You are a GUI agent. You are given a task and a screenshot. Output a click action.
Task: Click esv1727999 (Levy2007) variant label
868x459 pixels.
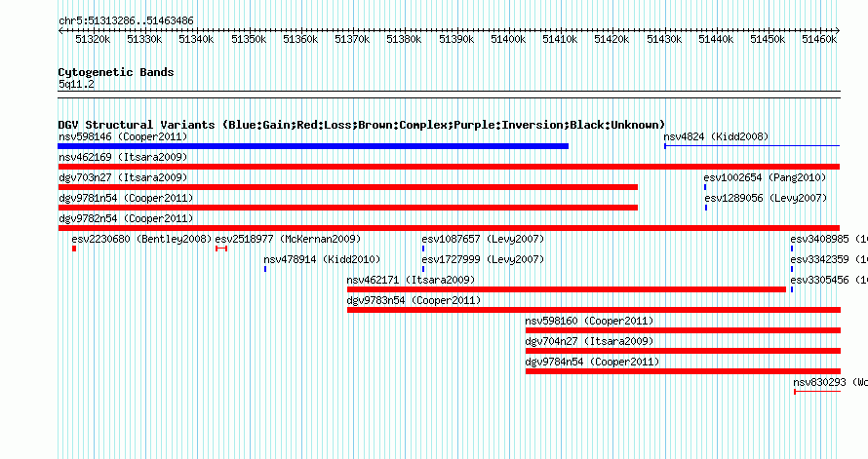[x=483, y=259]
